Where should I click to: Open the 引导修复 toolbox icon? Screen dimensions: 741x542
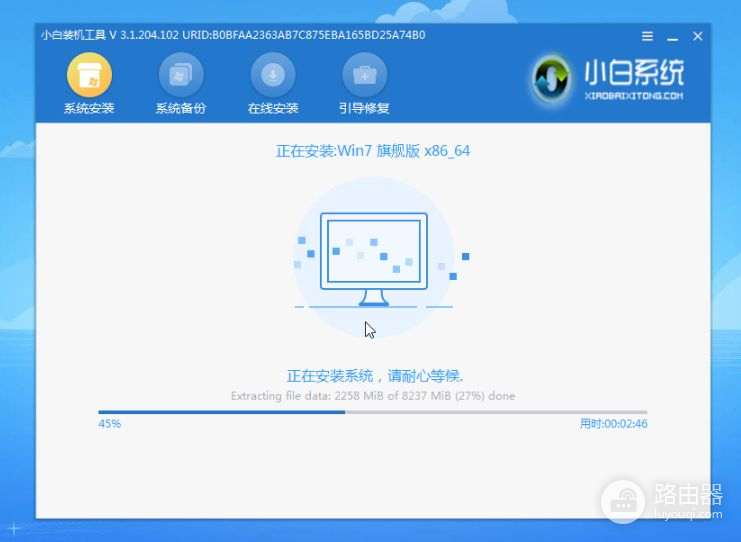click(x=364, y=76)
